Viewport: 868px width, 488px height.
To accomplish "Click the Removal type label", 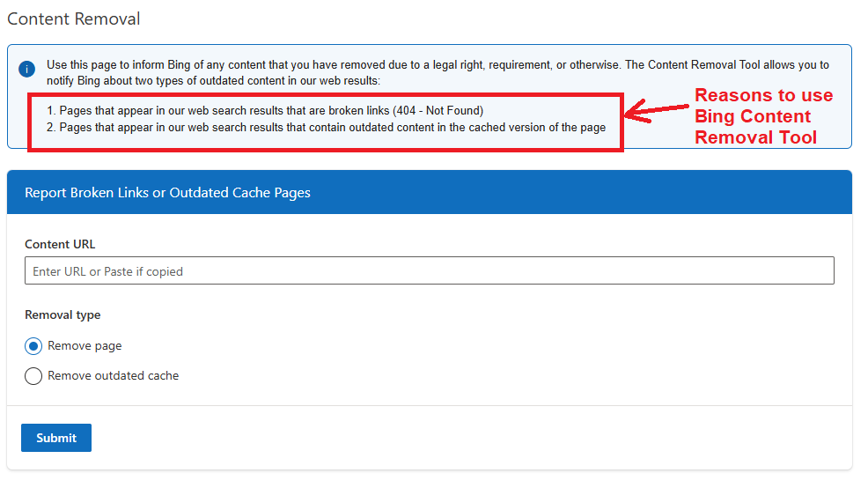I will [63, 315].
